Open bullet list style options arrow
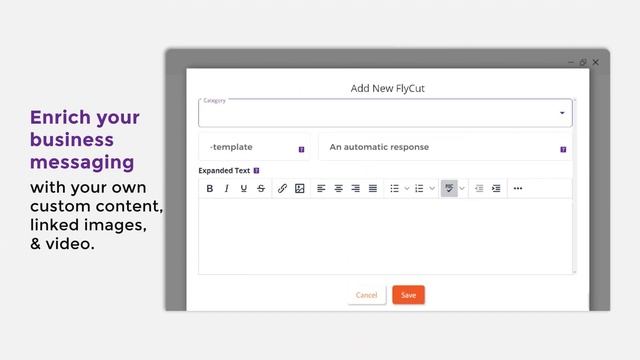This screenshot has width=640, height=360. tap(407, 188)
